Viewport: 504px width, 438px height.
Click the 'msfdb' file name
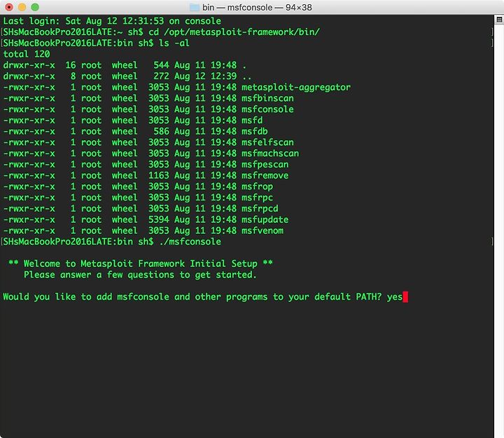[x=255, y=131]
